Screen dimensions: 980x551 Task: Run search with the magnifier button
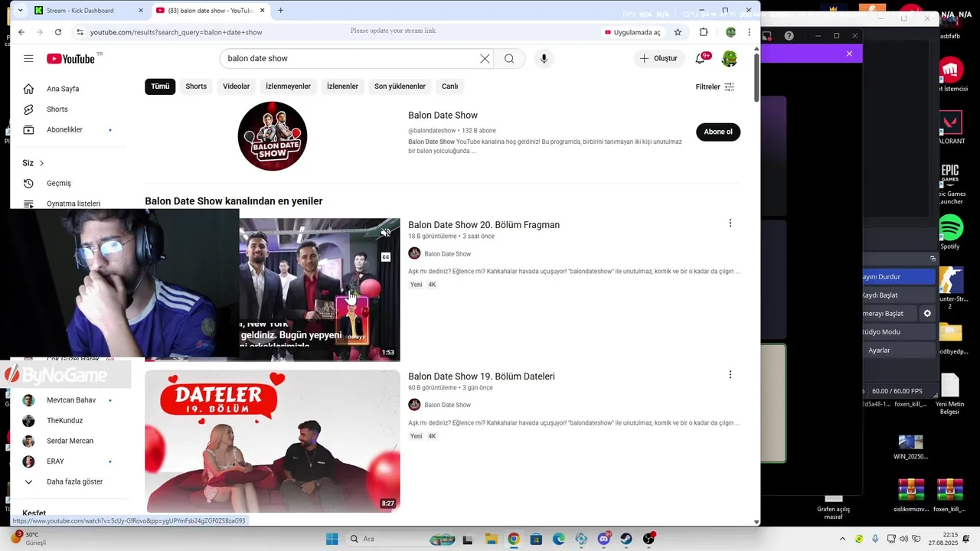(509, 59)
